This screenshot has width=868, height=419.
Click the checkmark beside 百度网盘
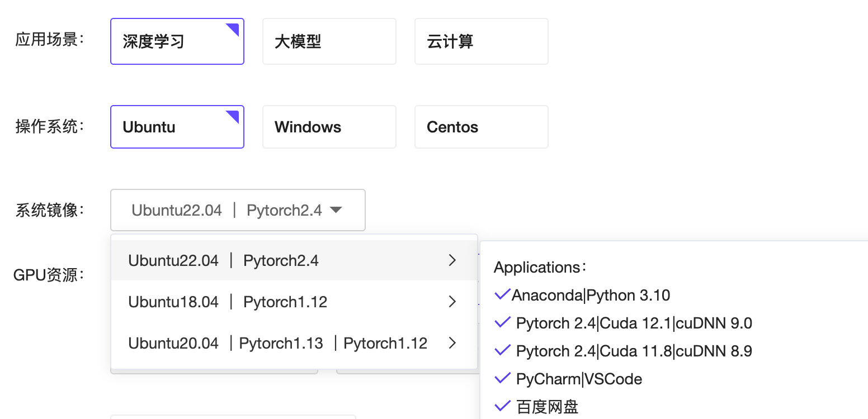click(502, 406)
